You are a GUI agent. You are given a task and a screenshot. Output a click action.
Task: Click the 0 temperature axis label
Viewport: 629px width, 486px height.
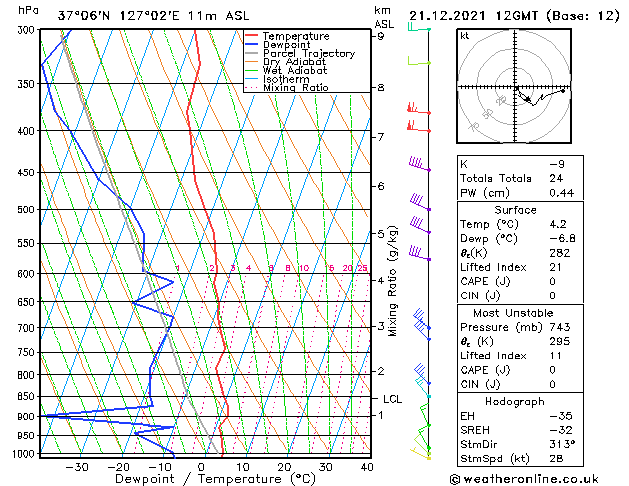pyautogui.click(x=201, y=467)
